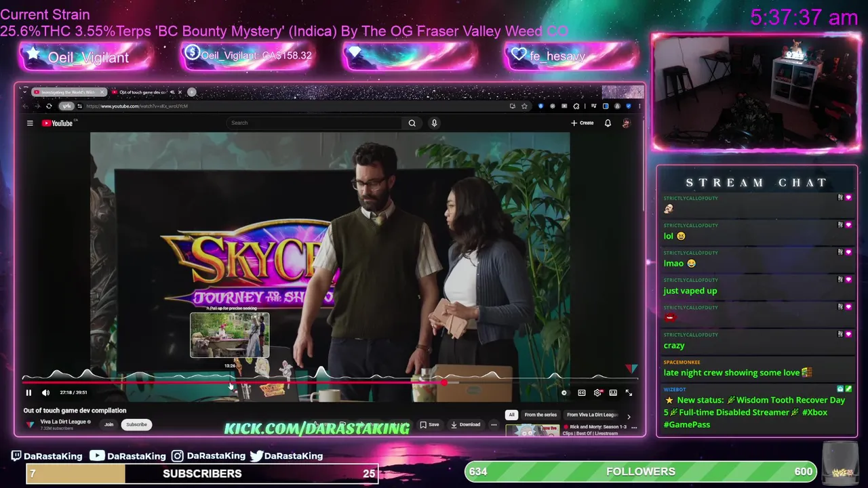Open the YouTube account avatar menu
The height and width of the screenshot is (488, 868).
(x=626, y=123)
